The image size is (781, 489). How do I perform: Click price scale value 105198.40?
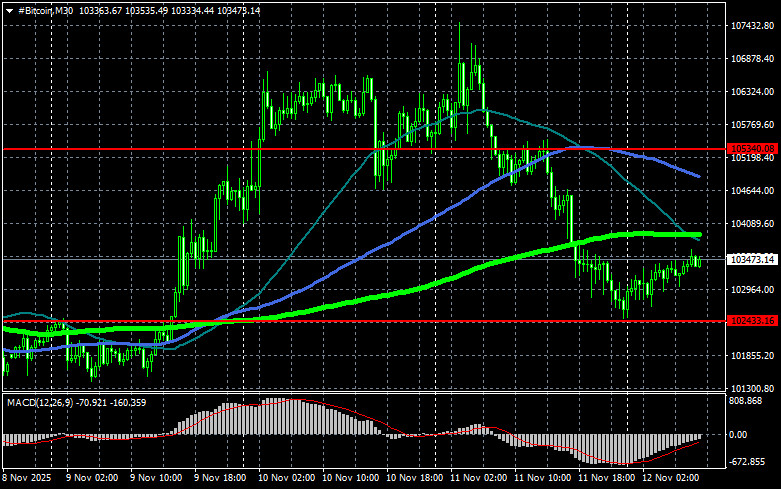pyautogui.click(x=752, y=158)
